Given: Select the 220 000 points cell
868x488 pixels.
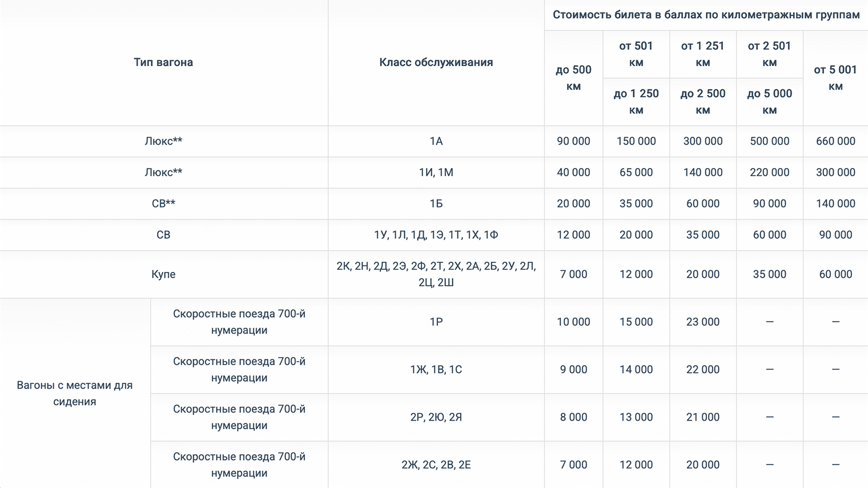Looking at the screenshot, I should click(x=769, y=173).
